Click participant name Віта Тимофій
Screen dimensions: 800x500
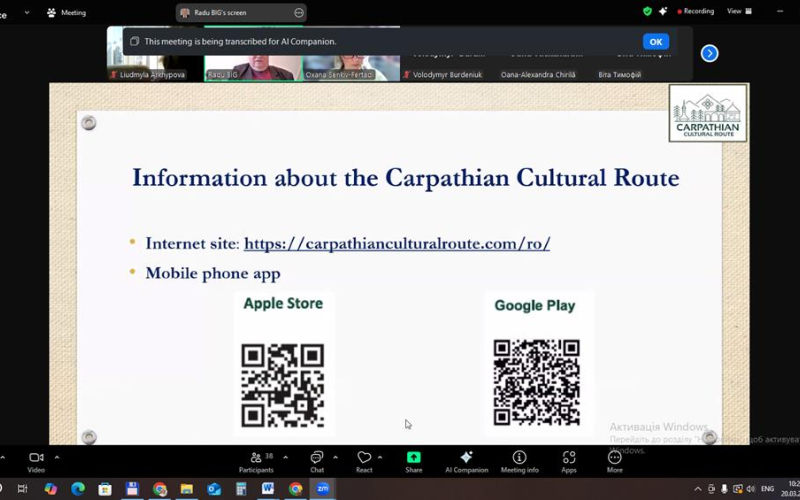pyautogui.click(x=619, y=74)
